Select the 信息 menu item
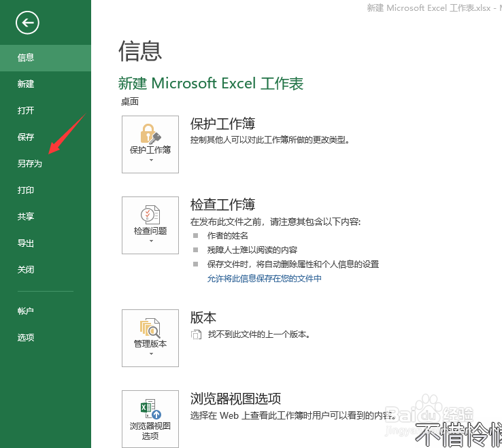Image resolution: width=502 pixels, height=448 pixels. click(46, 58)
